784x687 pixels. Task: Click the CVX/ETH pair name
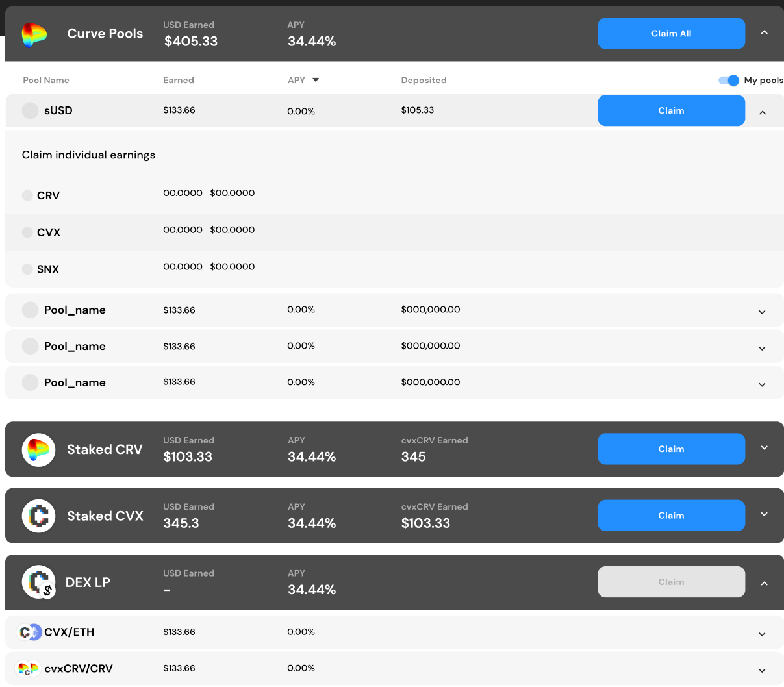tap(70, 632)
